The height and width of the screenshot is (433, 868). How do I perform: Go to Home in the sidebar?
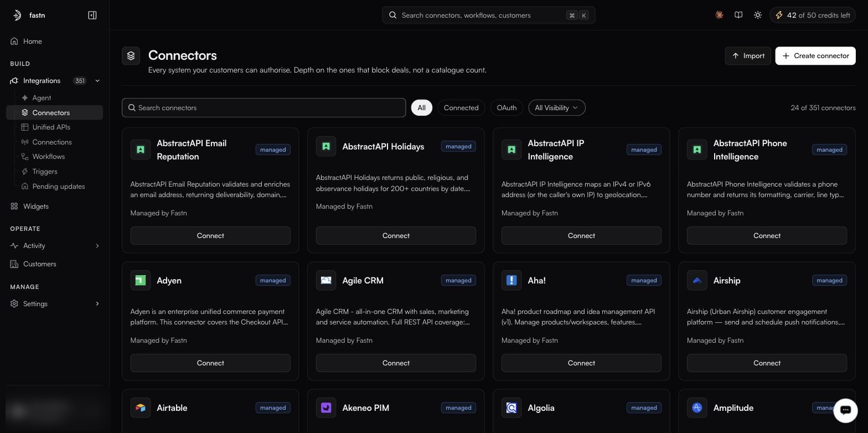point(54,41)
